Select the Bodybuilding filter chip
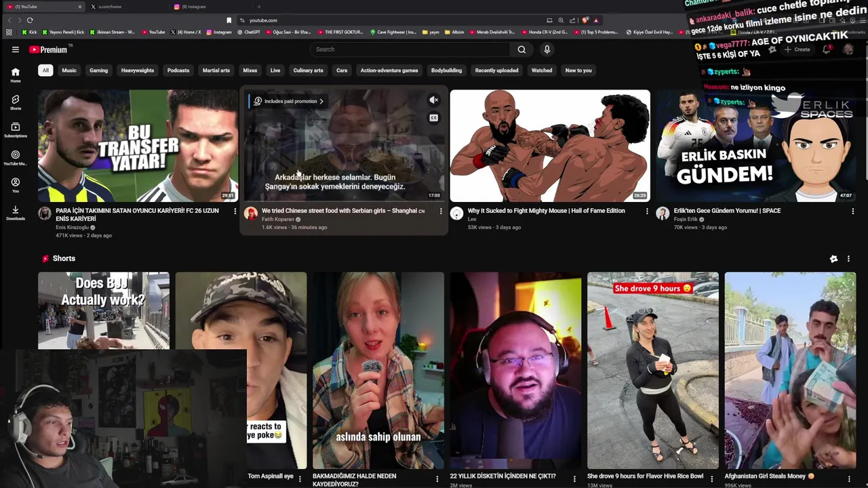Viewport: 868px width, 488px height. (446, 70)
